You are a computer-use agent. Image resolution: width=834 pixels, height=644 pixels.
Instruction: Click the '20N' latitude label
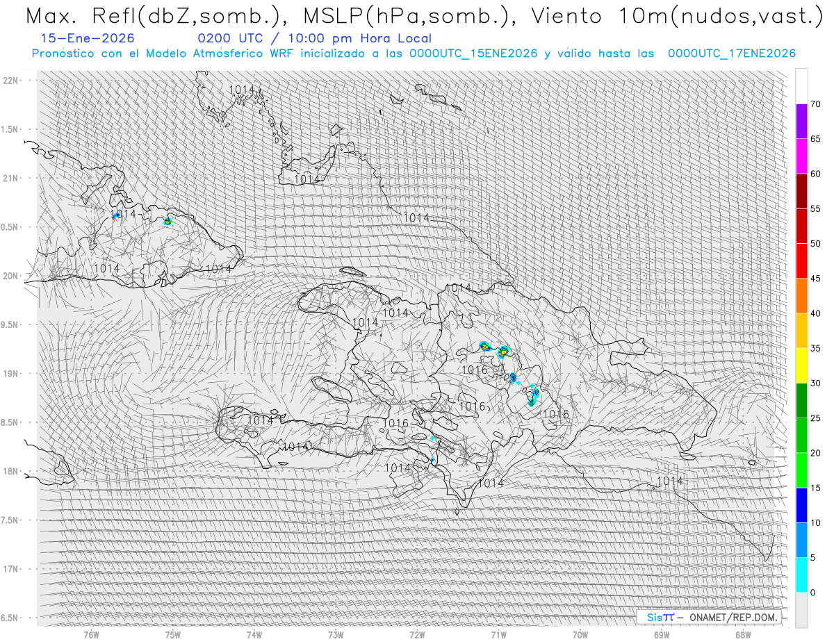(12, 276)
